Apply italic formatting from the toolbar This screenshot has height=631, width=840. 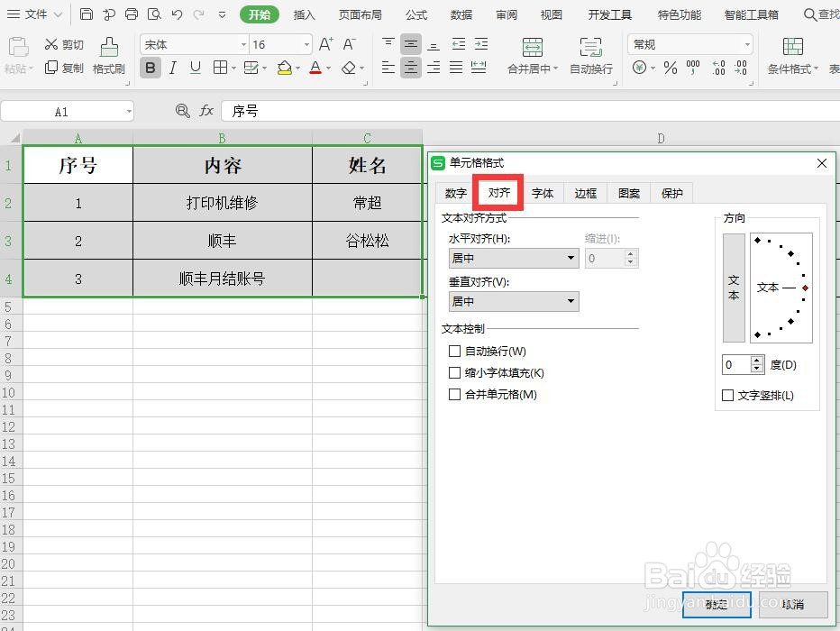(x=171, y=69)
